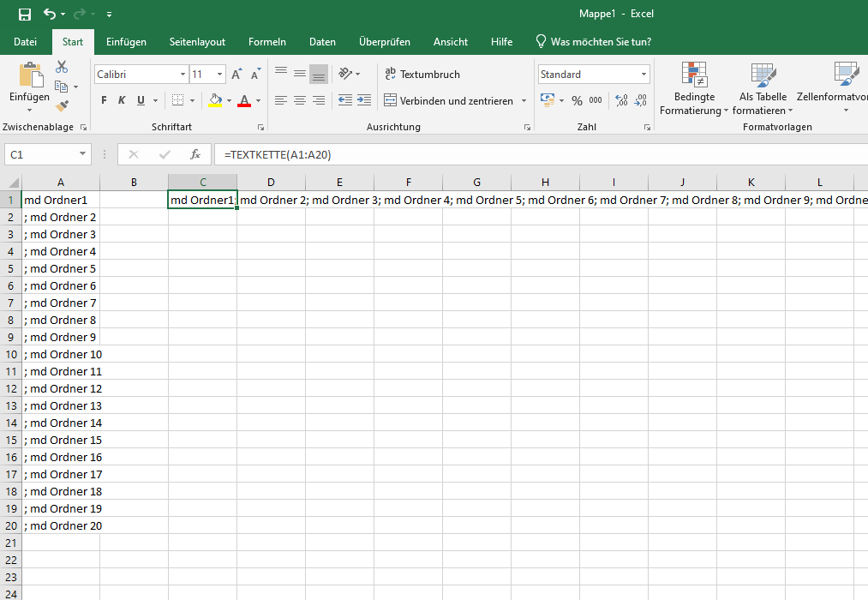Increase font size with large A
Viewport: 868px width, 600px height.
236,75
